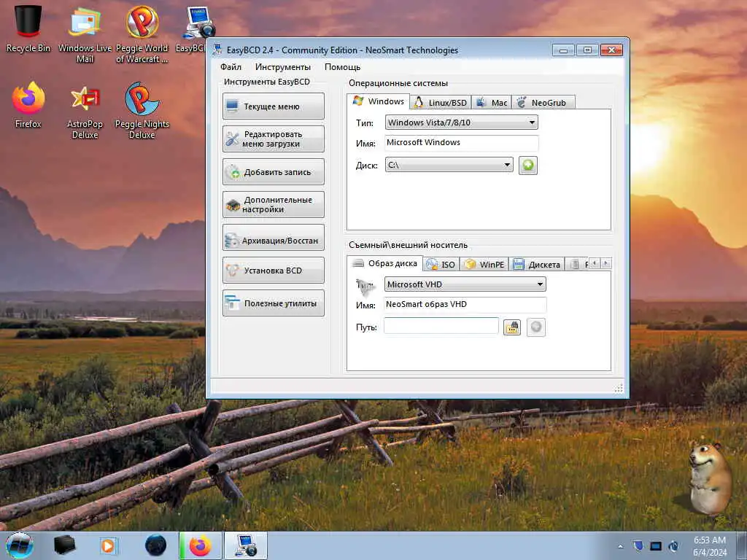Click the dark globe taskbar icon
The width and height of the screenshot is (747, 560).
click(155, 545)
